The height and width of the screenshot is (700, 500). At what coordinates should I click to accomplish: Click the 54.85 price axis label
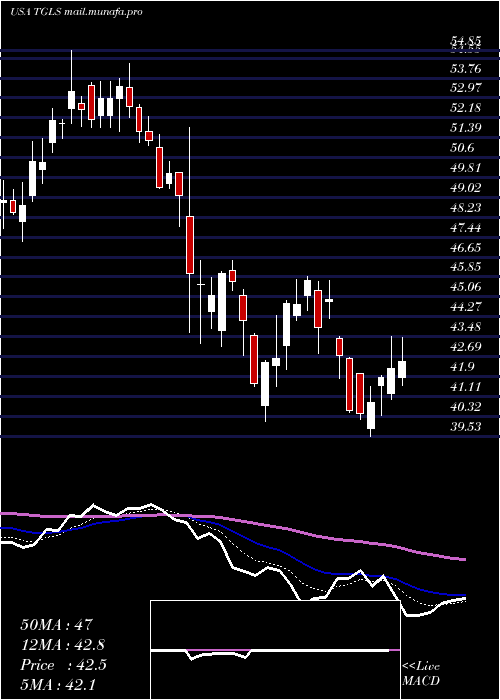coord(466,42)
